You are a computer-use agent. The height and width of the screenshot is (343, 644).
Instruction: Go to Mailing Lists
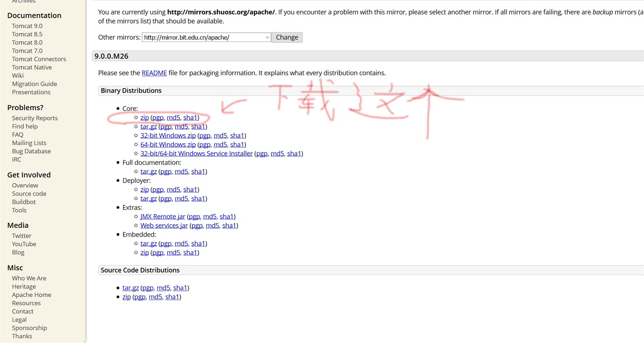coord(29,143)
